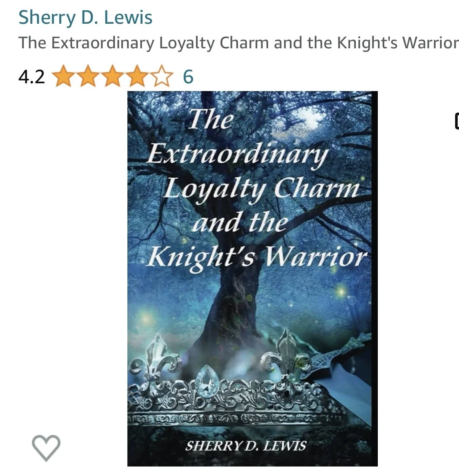Tap the partially visible share icon at right edge

[x=456, y=121]
